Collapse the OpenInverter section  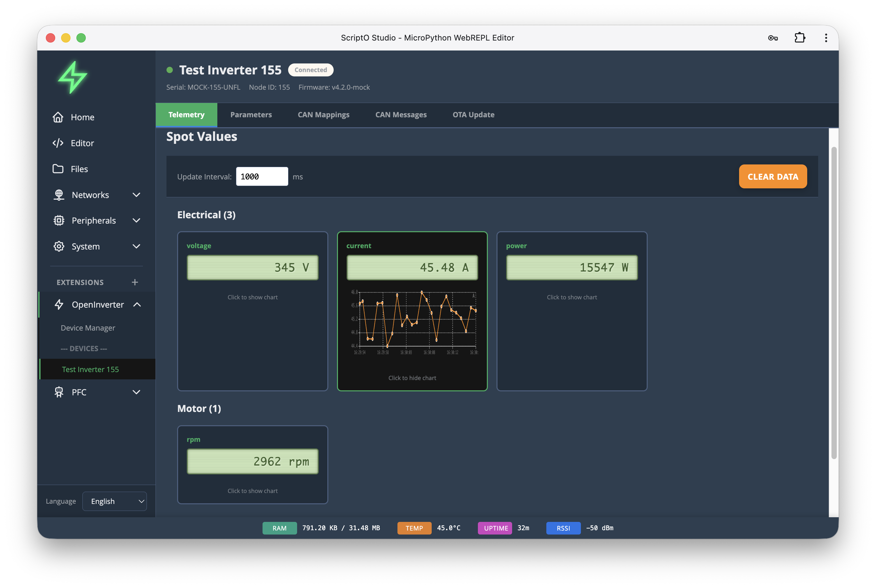click(137, 305)
